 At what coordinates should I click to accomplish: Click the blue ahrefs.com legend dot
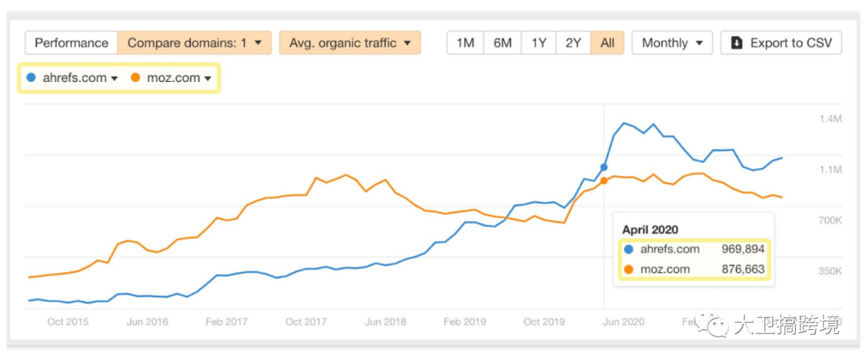click(31, 78)
